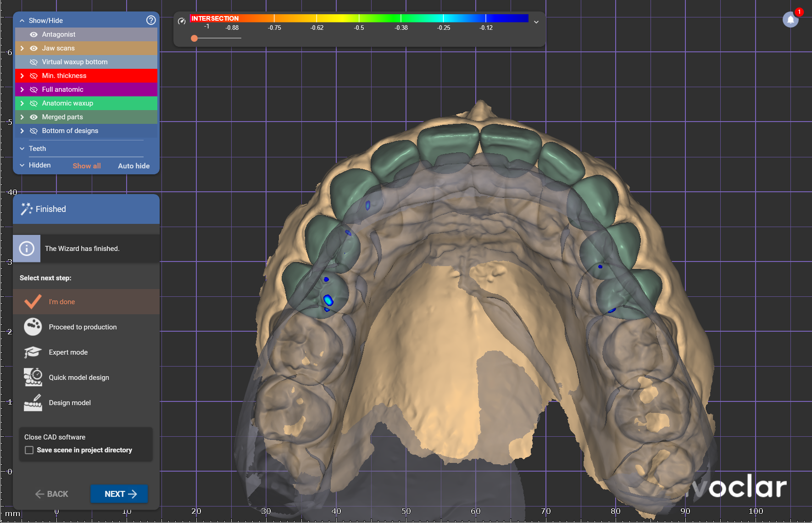The image size is (812, 523).
Task: Click the I'm done checkmark icon
Action: pos(33,301)
